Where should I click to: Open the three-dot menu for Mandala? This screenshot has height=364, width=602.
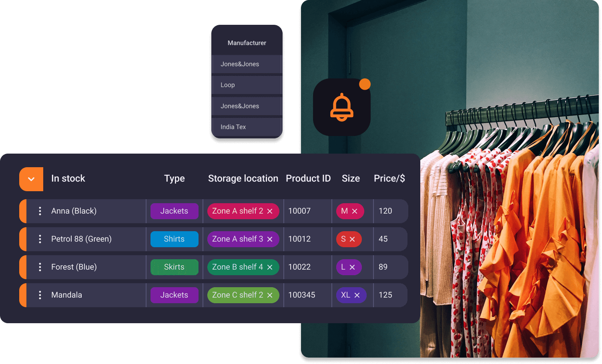(40, 295)
